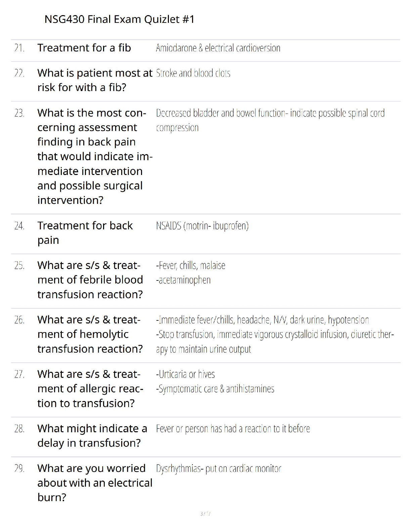Select the febrile blood transfusion reaction question
This screenshot has height=532, width=411.
click(90, 280)
